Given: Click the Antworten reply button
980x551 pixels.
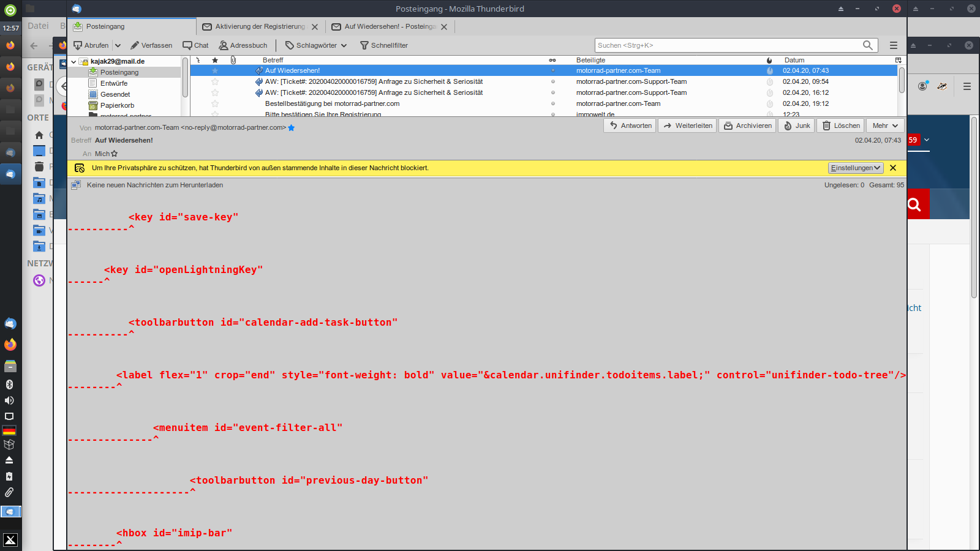Looking at the screenshot, I should [630, 126].
